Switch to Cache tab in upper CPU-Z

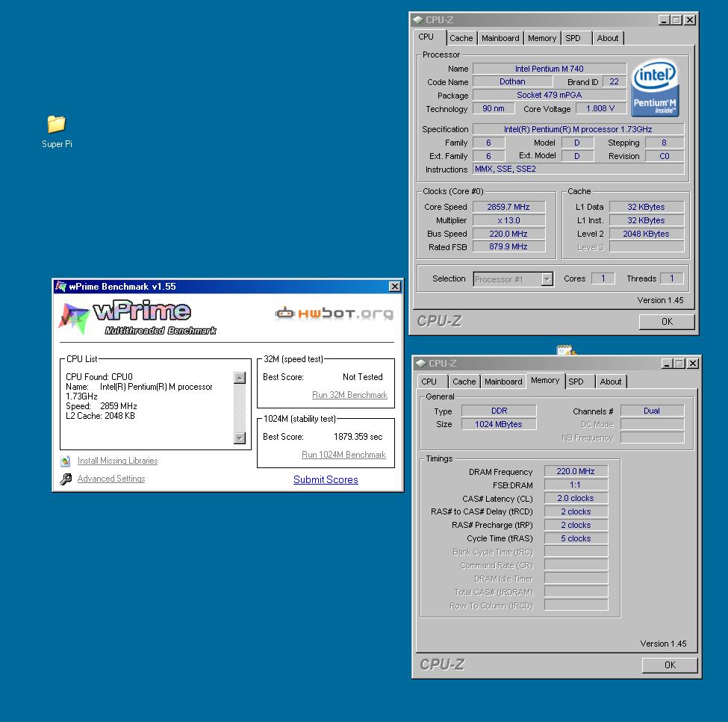click(461, 38)
